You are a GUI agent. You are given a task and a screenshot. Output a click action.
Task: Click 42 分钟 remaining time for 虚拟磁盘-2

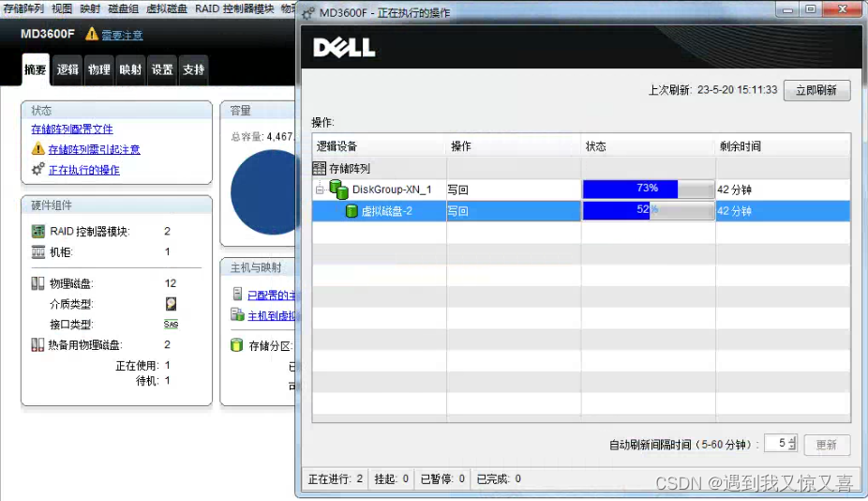735,211
